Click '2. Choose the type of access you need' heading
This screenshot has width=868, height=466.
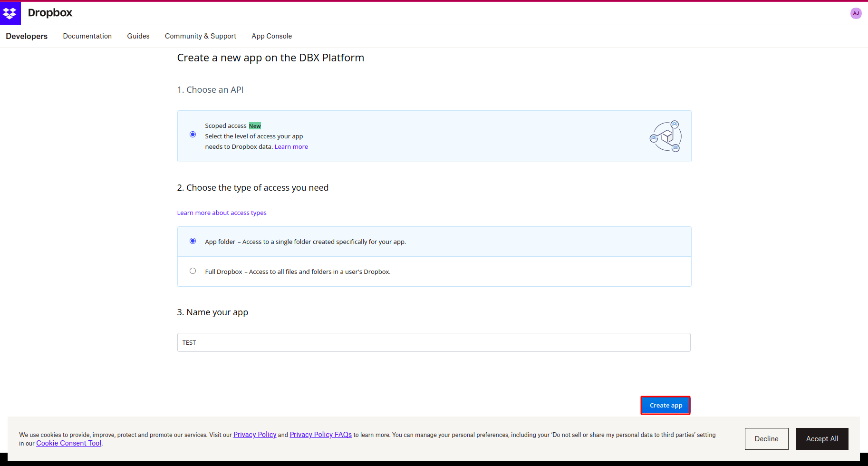[253, 188]
